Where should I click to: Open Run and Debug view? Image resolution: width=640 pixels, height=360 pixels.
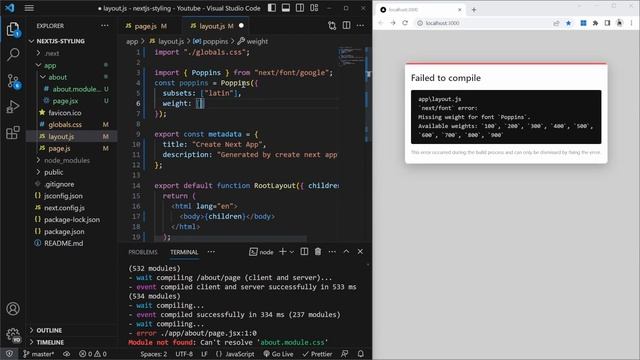(x=13, y=107)
